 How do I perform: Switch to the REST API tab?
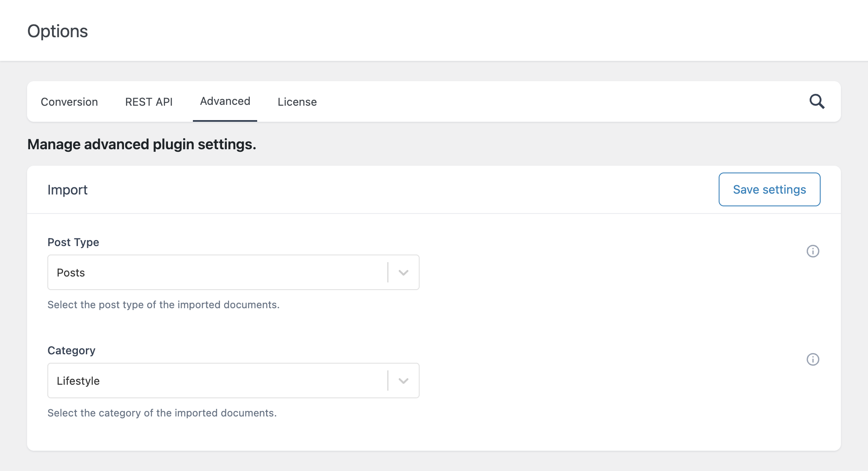(x=148, y=101)
